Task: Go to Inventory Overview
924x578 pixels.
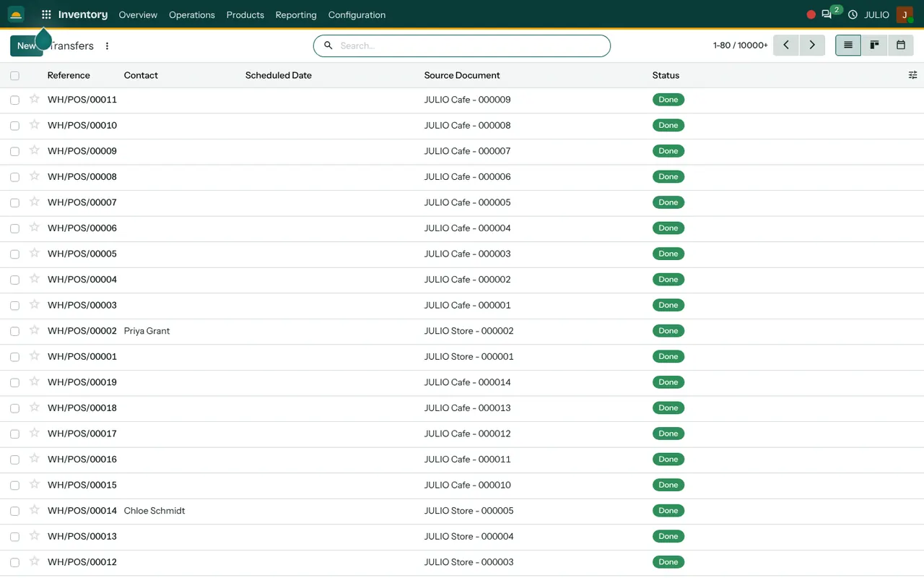Action: [138, 14]
